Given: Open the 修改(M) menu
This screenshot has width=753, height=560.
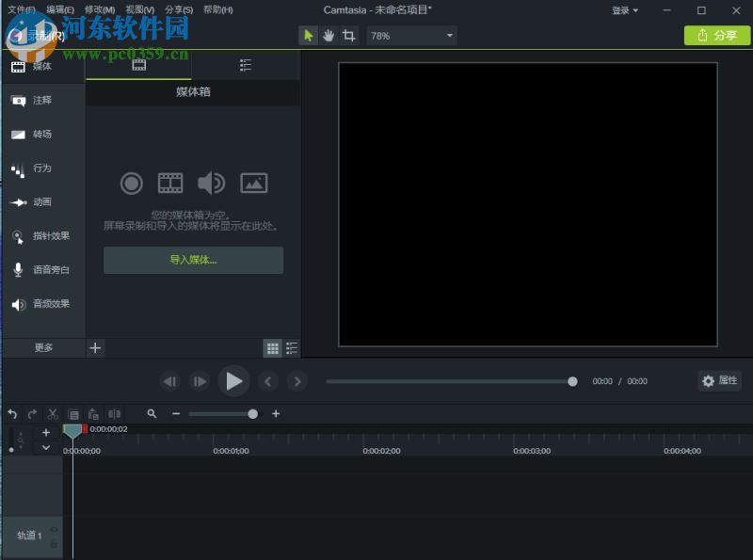Looking at the screenshot, I should [100, 10].
